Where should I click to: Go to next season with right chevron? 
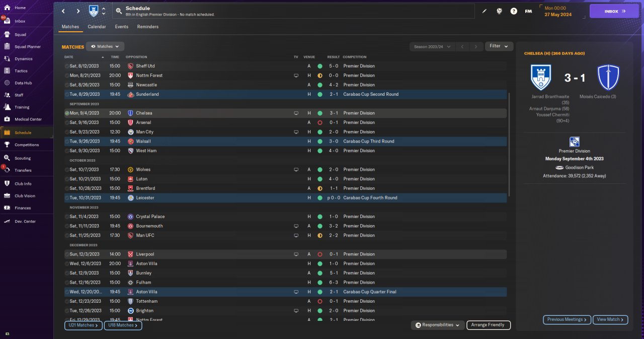476,46
